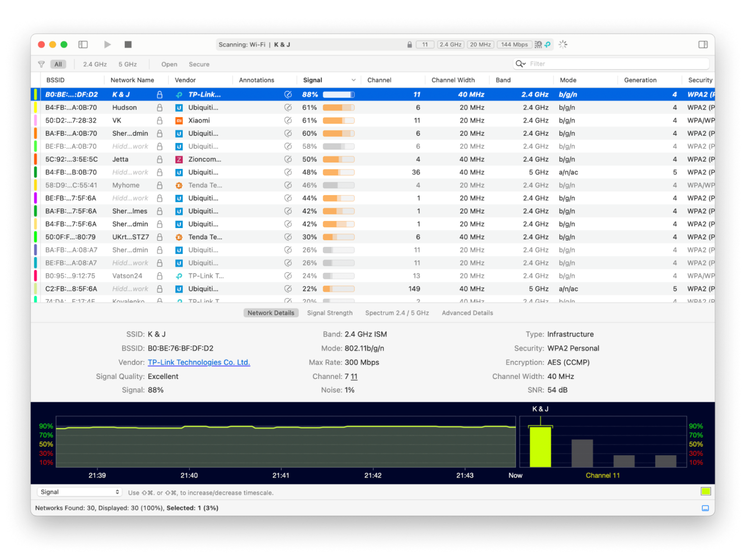This screenshot has height=560, width=743.
Task: Click the yellow color tag of K & J row
Action: (35, 94)
